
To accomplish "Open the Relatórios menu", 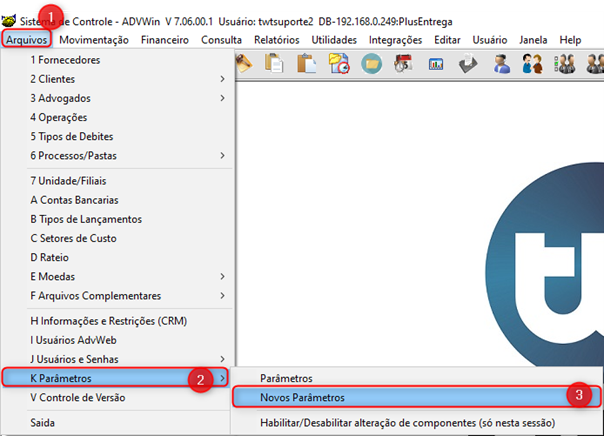I will (x=277, y=40).
